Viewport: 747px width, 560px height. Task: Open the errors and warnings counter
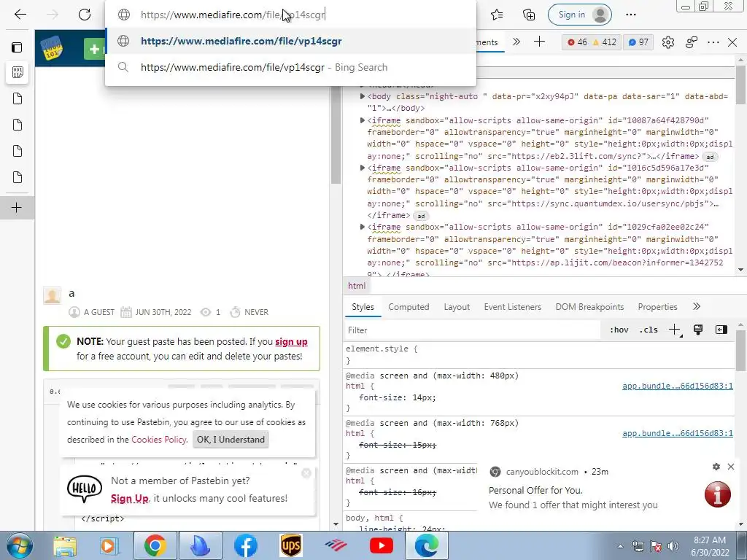pyautogui.click(x=591, y=42)
